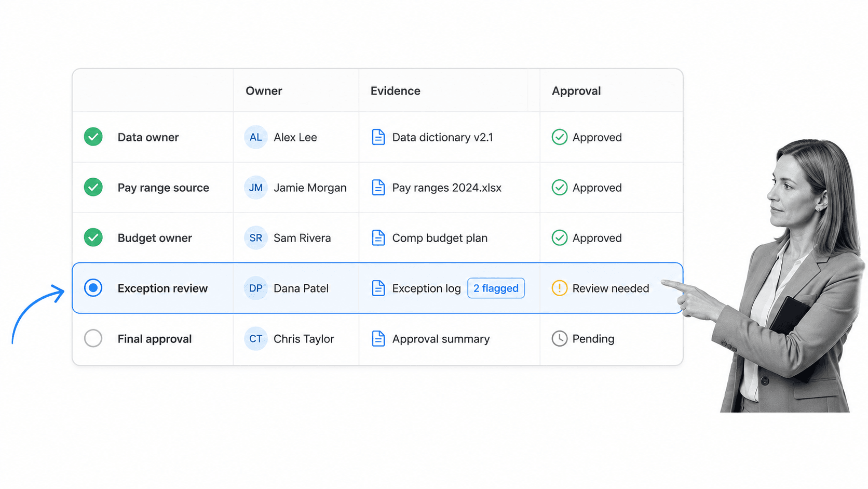Click the Pending clock icon

coord(560,339)
